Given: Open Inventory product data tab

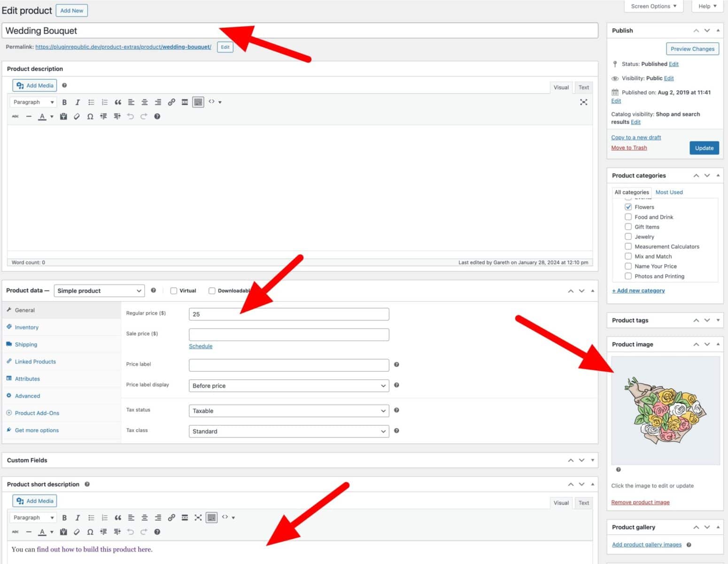Looking at the screenshot, I should coord(27,328).
